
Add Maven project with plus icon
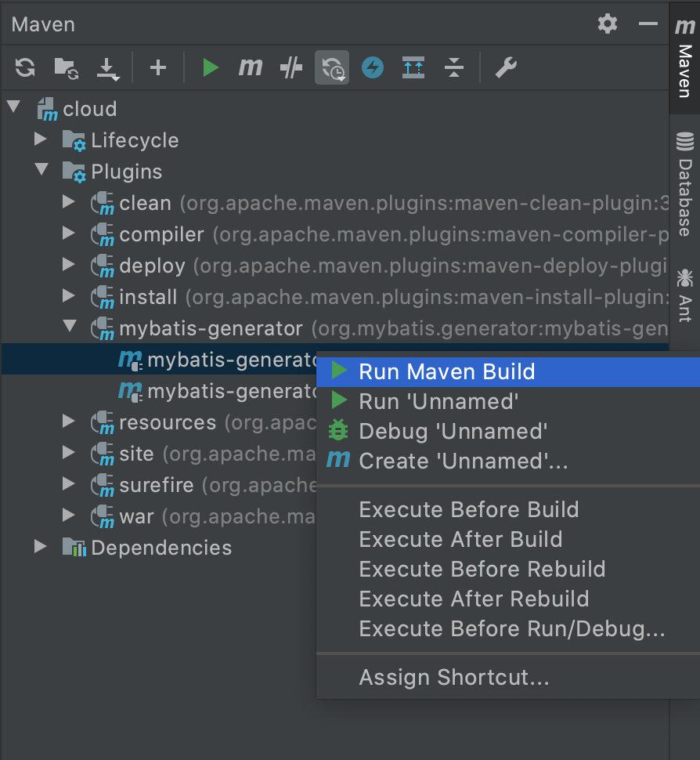[x=158, y=67]
